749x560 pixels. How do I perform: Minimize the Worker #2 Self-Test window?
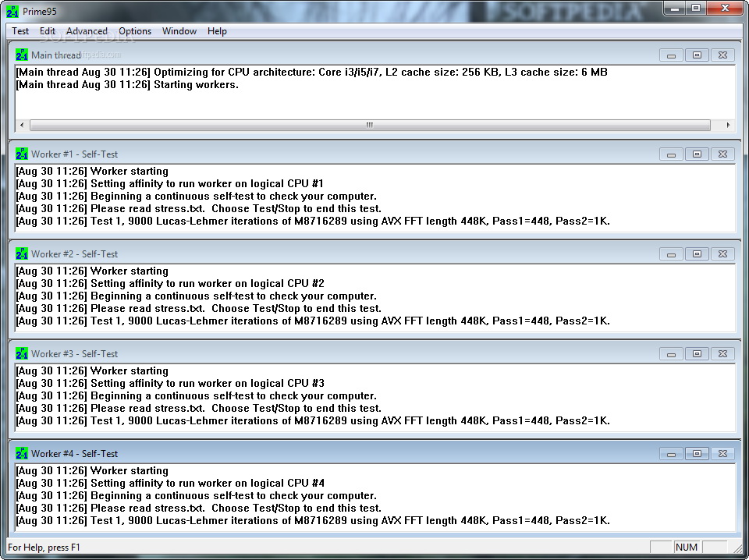(x=671, y=253)
